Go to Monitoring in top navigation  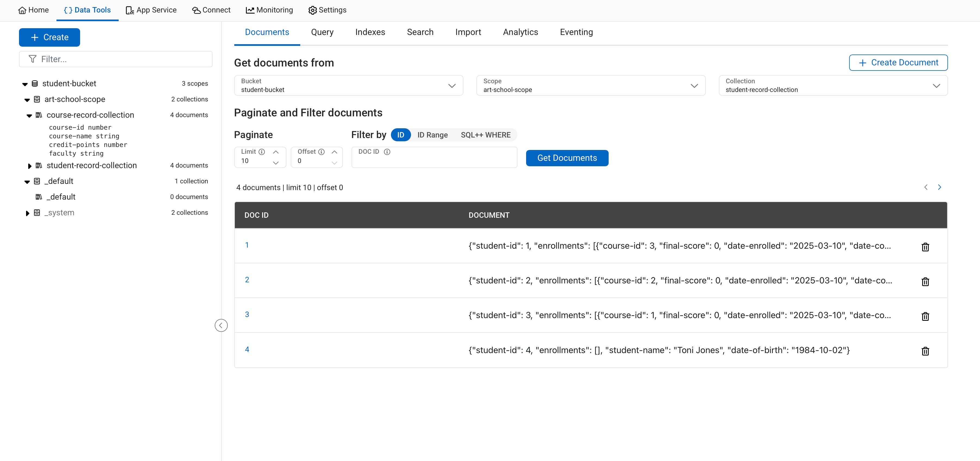(x=269, y=10)
